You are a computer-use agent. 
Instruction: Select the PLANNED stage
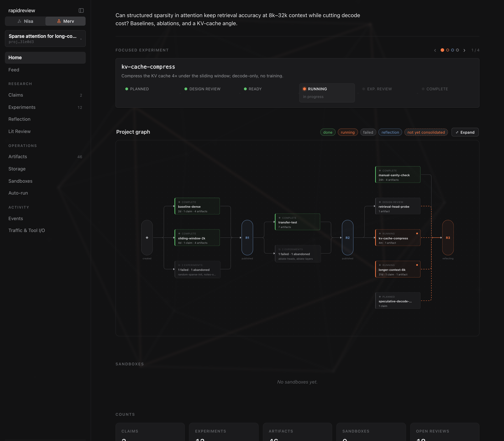(149, 93)
